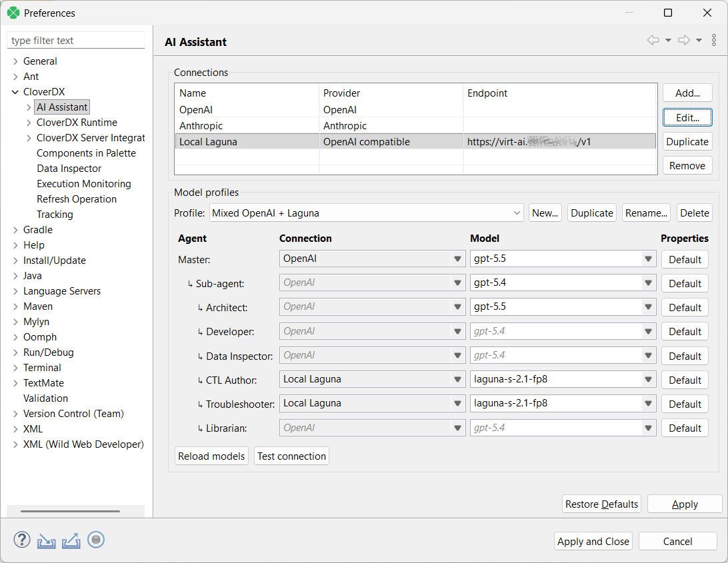The image size is (728, 563).
Task: Expand the Gradle tree node
Action: 15,230
